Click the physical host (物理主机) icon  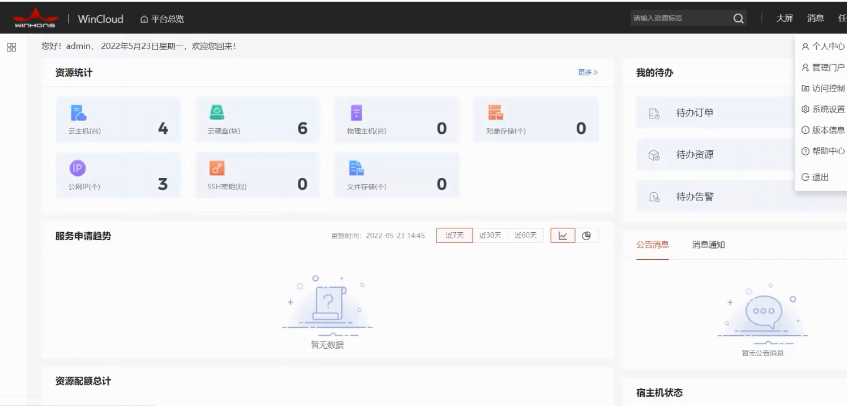[x=355, y=113]
